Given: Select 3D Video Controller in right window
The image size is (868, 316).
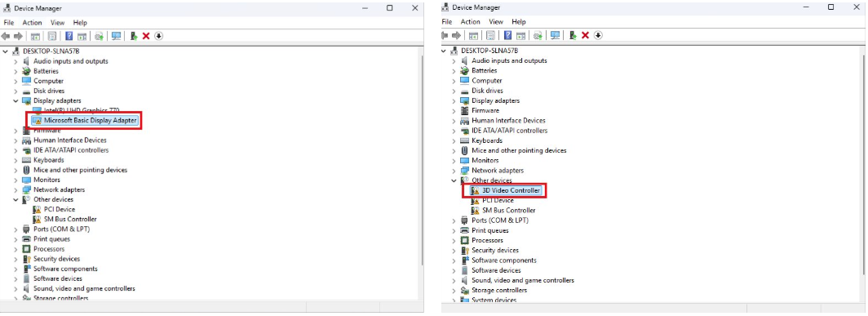Looking at the screenshot, I should 511,190.
